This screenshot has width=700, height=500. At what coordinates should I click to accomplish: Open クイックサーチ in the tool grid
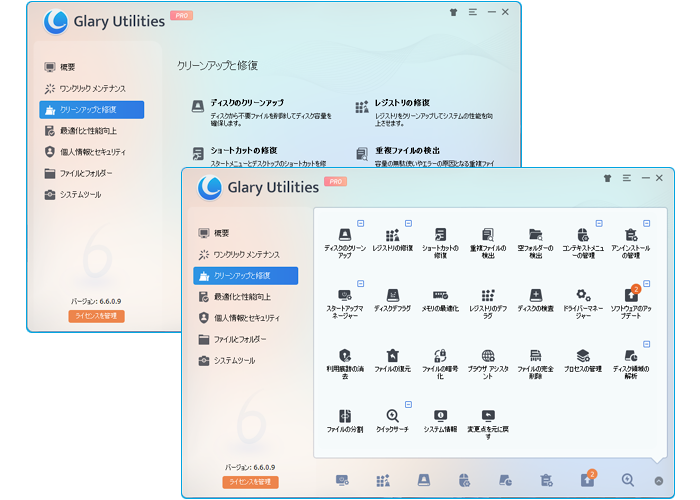click(x=392, y=421)
